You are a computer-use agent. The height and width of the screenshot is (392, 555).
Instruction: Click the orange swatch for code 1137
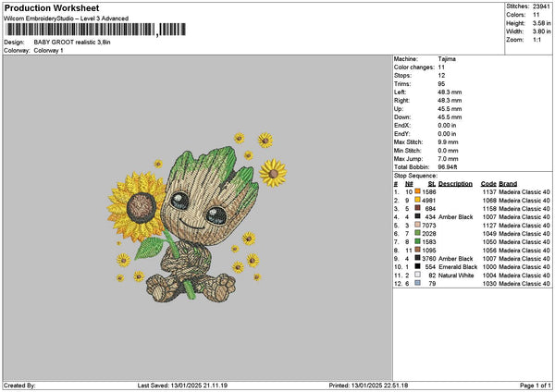418,191
